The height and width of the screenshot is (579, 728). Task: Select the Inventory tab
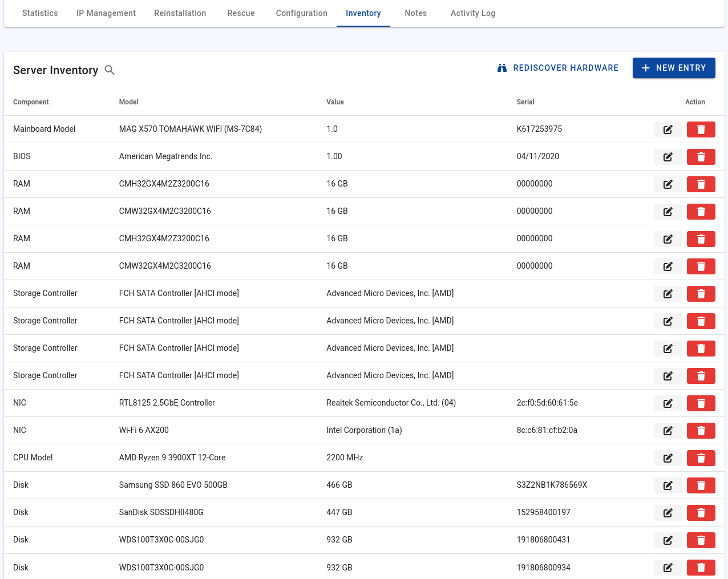coord(363,13)
